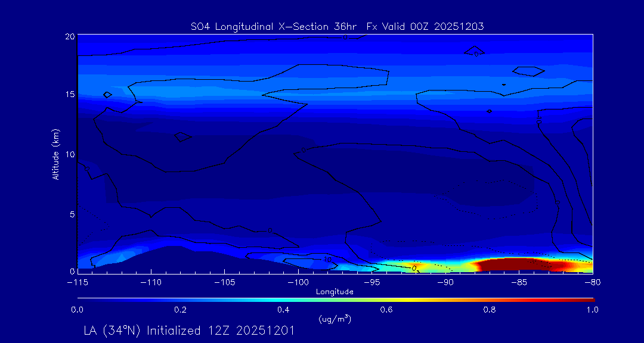Viewport: 644px width, 343px height.
Task: Click the dark red SO4 hotspot near -85
Action: (513, 264)
